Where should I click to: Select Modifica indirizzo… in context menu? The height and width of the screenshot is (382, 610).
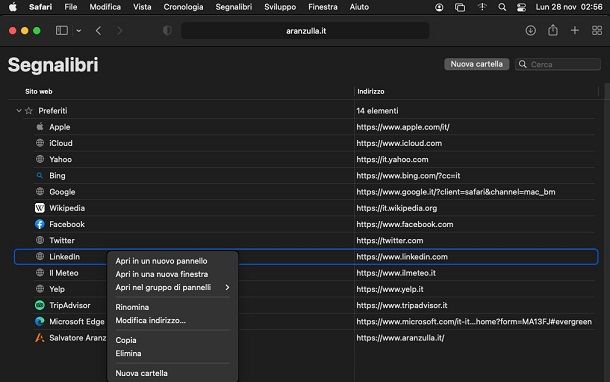click(151, 321)
